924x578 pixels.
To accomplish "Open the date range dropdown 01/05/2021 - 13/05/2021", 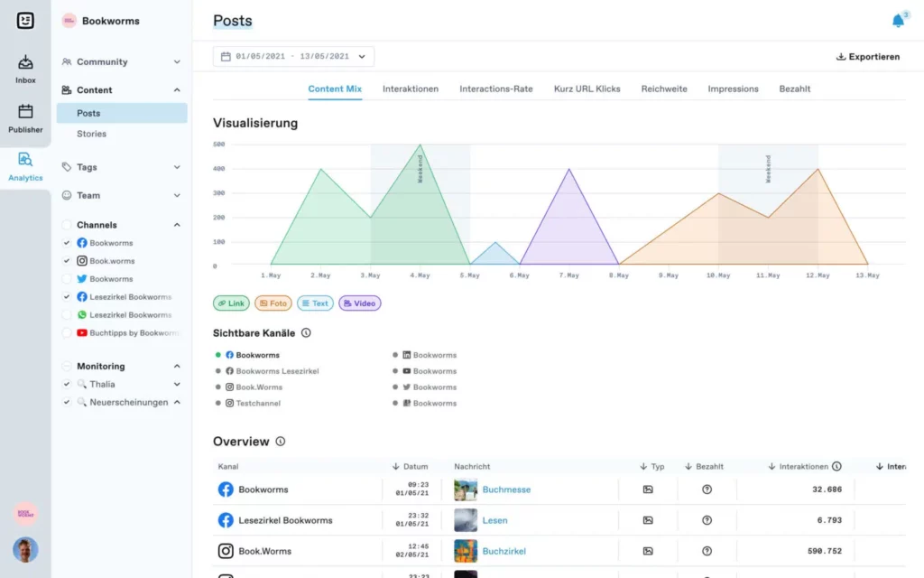I will pos(293,57).
